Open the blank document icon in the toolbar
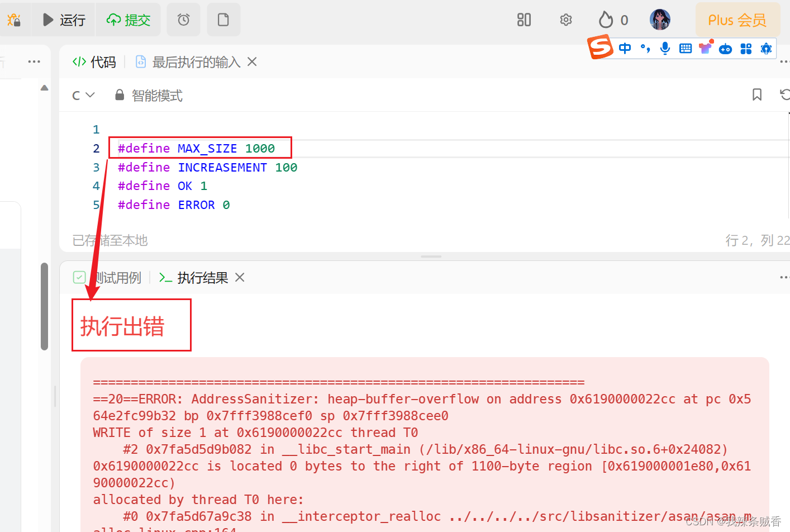This screenshot has width=790, height=532. tap(223, 19)
